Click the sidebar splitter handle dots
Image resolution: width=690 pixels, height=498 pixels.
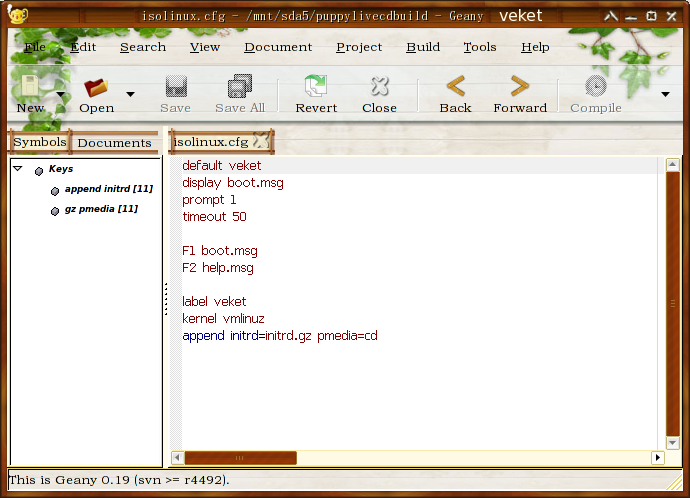[166, 299]
